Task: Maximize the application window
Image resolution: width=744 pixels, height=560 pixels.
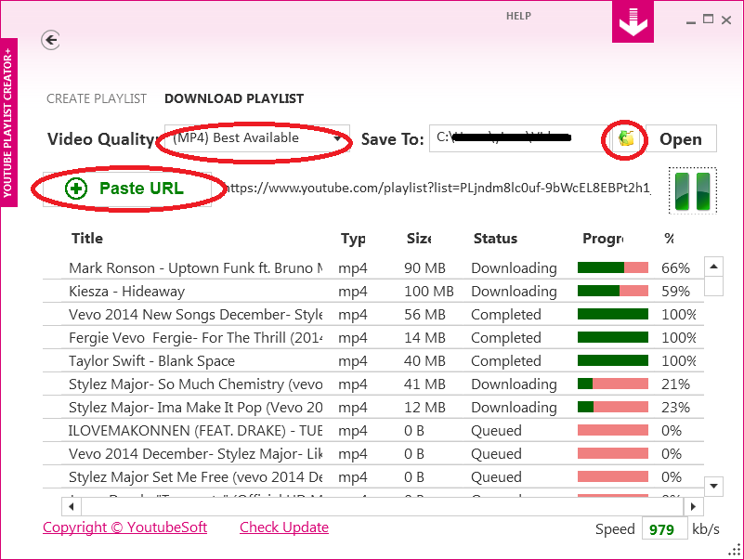Action: (708, 20)
